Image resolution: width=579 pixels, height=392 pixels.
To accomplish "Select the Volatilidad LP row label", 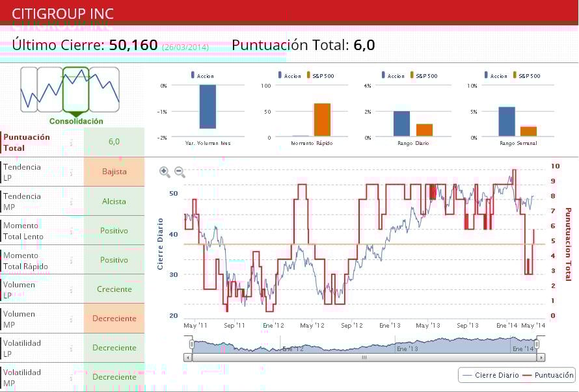I will (22, 348).
